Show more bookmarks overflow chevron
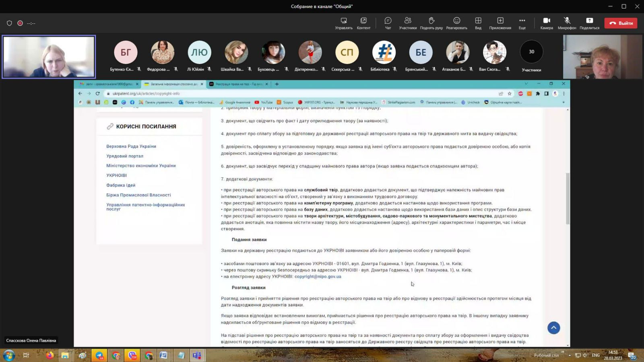The width and height of the screenshot is (644, 362). 563,102
